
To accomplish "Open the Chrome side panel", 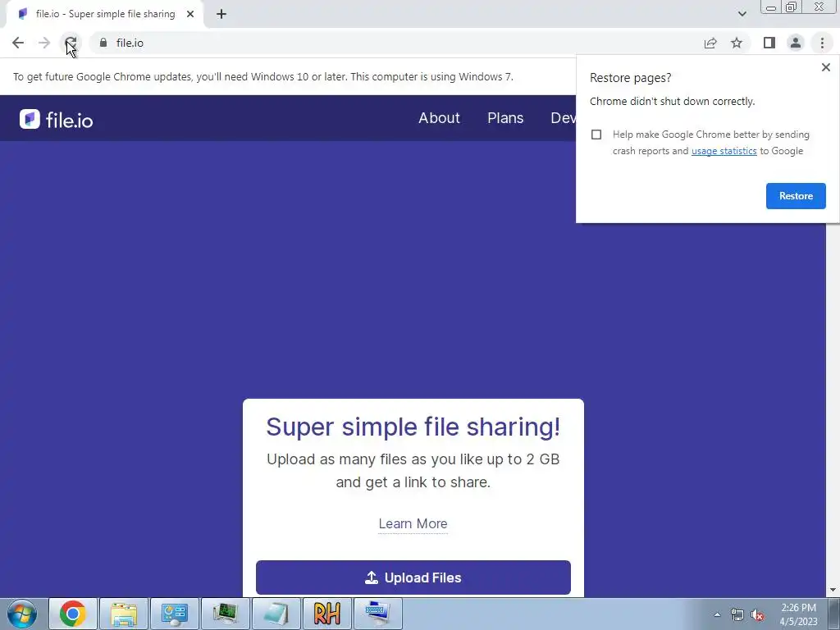I will click(769, 43).
